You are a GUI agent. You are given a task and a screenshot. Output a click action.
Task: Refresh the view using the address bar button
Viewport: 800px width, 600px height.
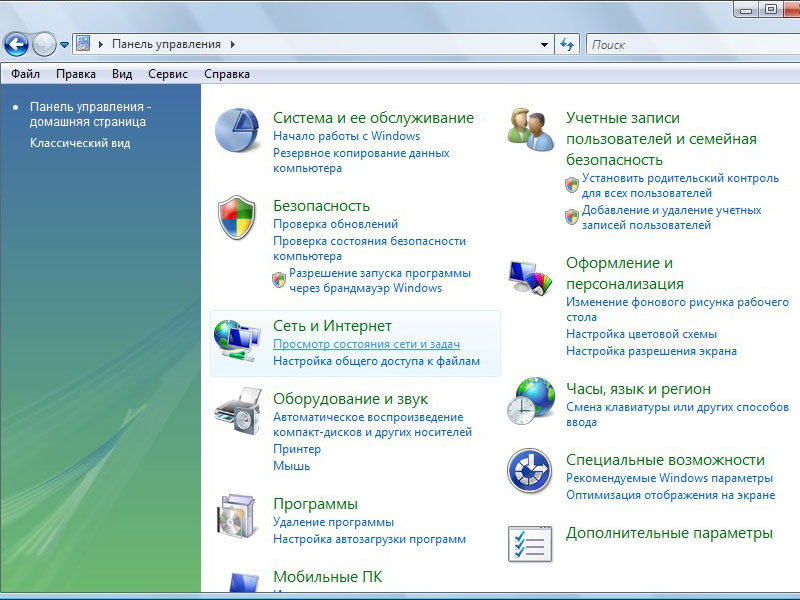(567, 44)
